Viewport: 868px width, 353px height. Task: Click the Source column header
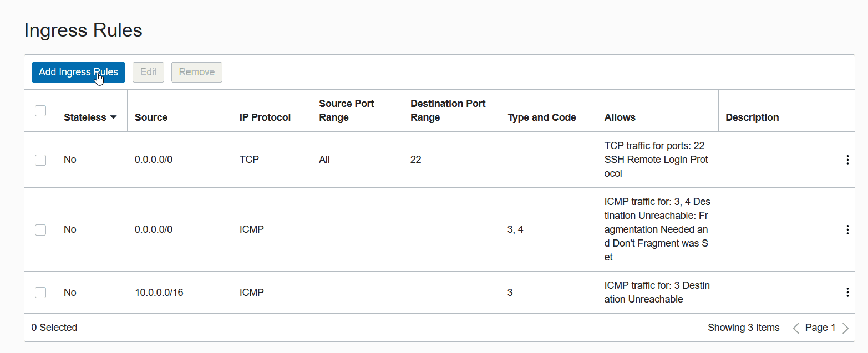(x=151, y=117)
